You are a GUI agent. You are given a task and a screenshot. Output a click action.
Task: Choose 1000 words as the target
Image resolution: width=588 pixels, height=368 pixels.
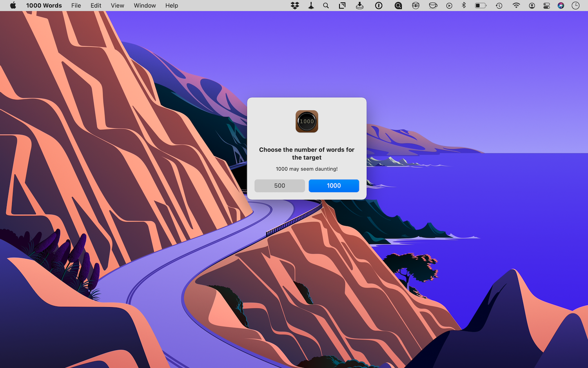(x=334, y=186)
